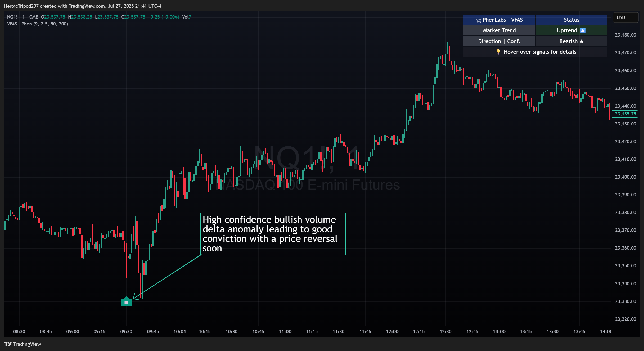Click the high price H23,538.25 value
Image resolution: width=644 pixels, height=351 pixels.
coord(80,17)
